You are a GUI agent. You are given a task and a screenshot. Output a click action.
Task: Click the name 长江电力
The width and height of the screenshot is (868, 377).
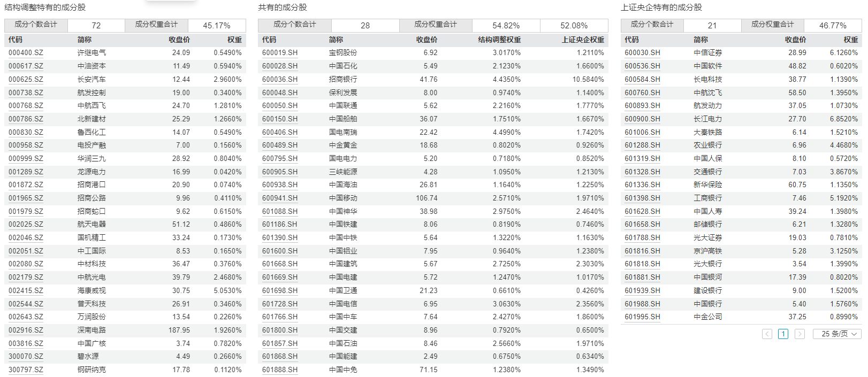pyautogui.click(x=708, y=119)
